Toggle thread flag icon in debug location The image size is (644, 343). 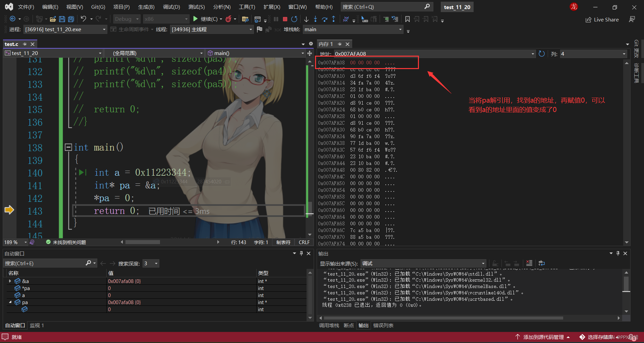coord(259,30)
